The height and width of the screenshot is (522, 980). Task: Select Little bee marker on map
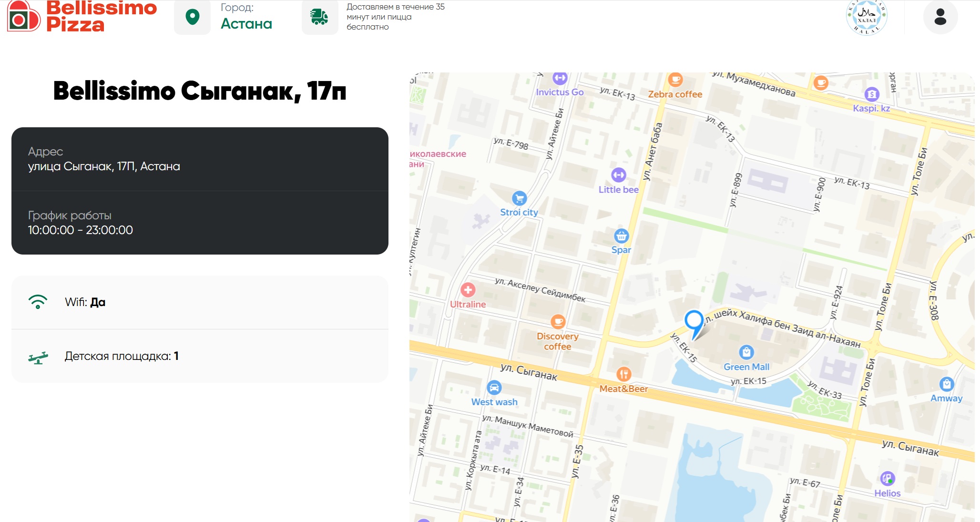pyautogui.click(x=619, y=175)
